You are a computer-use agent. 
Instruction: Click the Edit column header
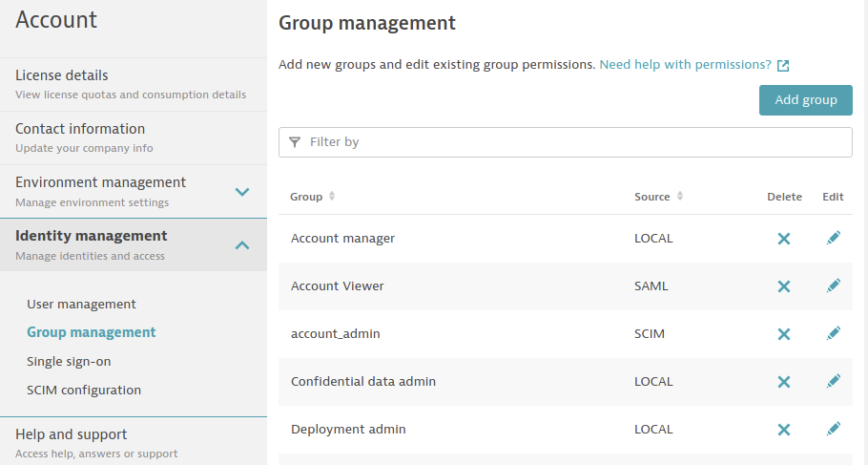833,197
